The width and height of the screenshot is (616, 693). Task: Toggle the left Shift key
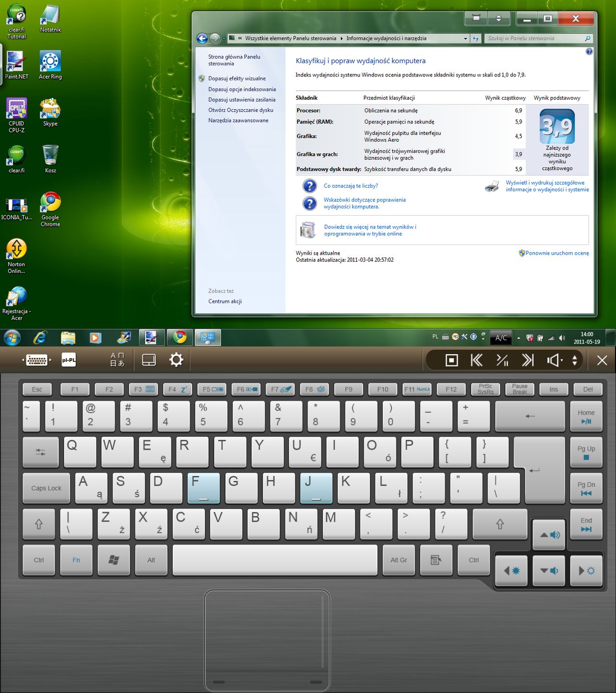(x=39, y=524)
